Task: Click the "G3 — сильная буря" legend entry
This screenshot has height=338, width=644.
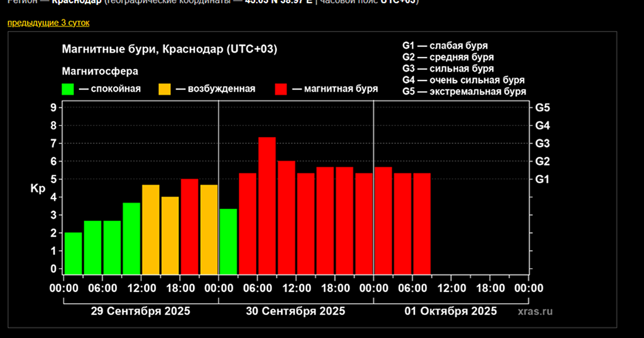Action: click(448, 69)
